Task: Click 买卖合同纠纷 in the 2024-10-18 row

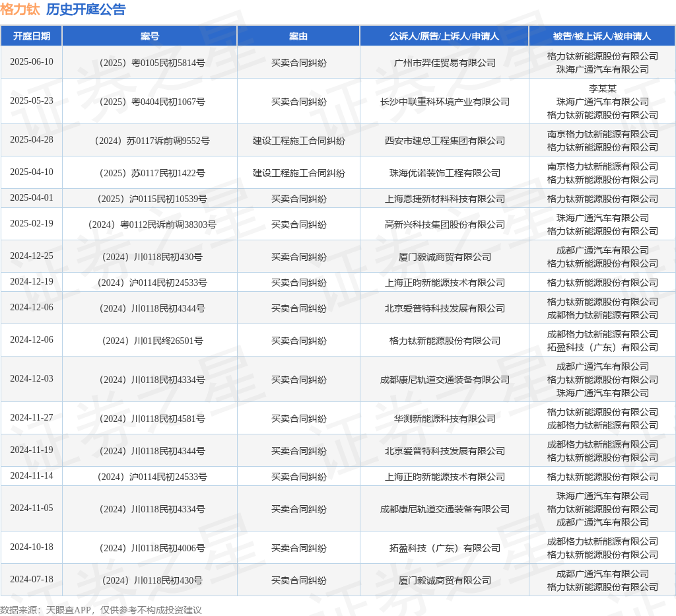Action: click(298, 548)
